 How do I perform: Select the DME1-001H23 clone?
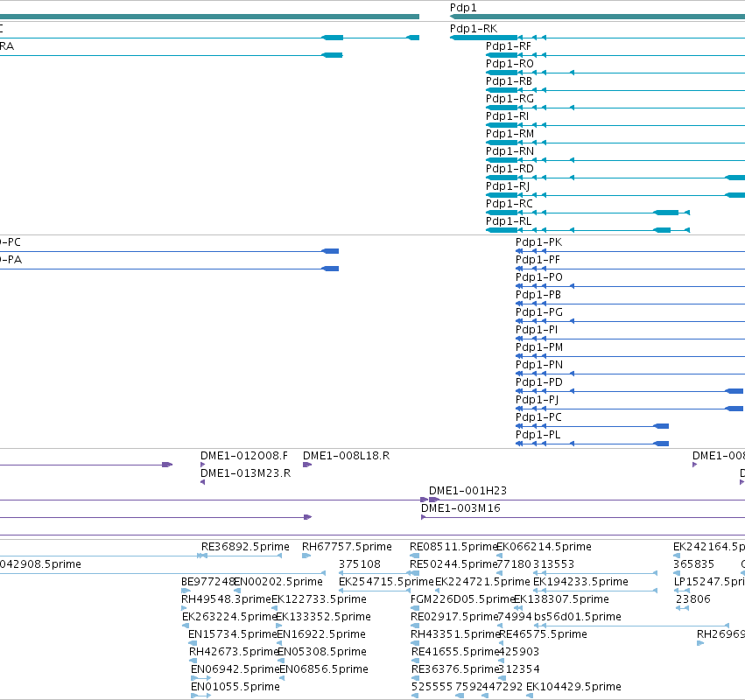tap(467, 491)
